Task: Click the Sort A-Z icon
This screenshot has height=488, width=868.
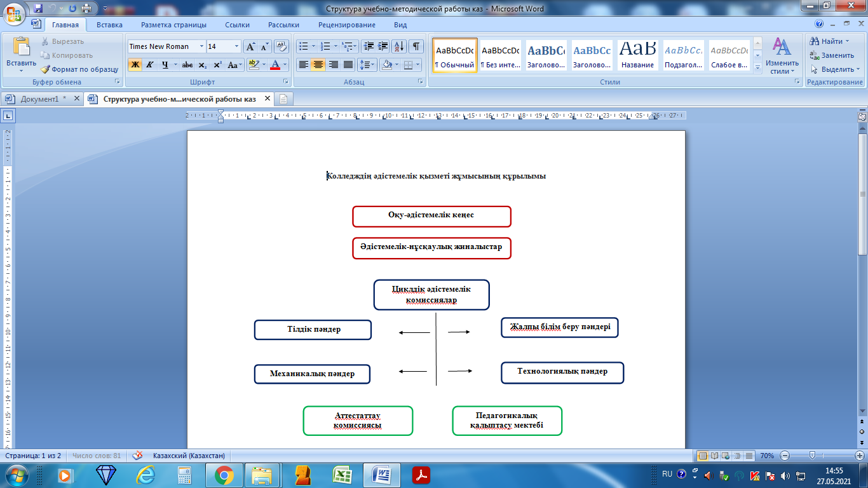Action: (399, 46)
